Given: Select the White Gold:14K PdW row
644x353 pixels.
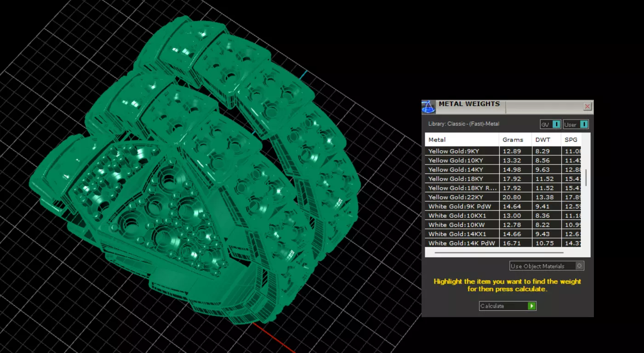Looking at the screenshot, I should point(503,243).
